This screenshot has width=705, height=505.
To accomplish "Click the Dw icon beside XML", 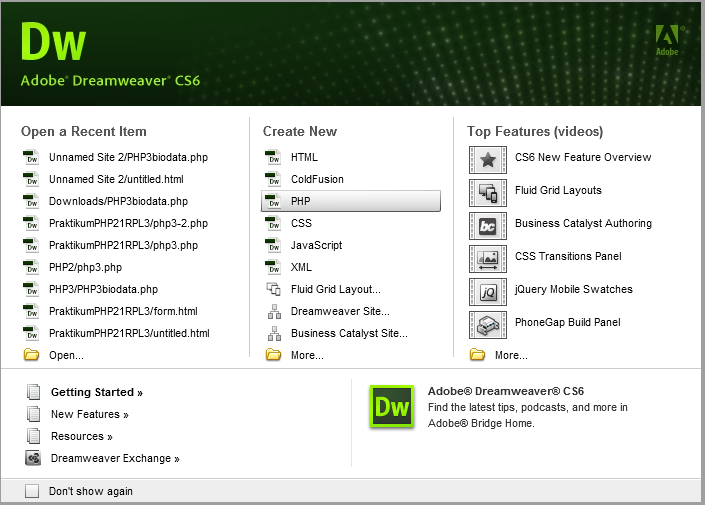I will [x=273, y=268].
